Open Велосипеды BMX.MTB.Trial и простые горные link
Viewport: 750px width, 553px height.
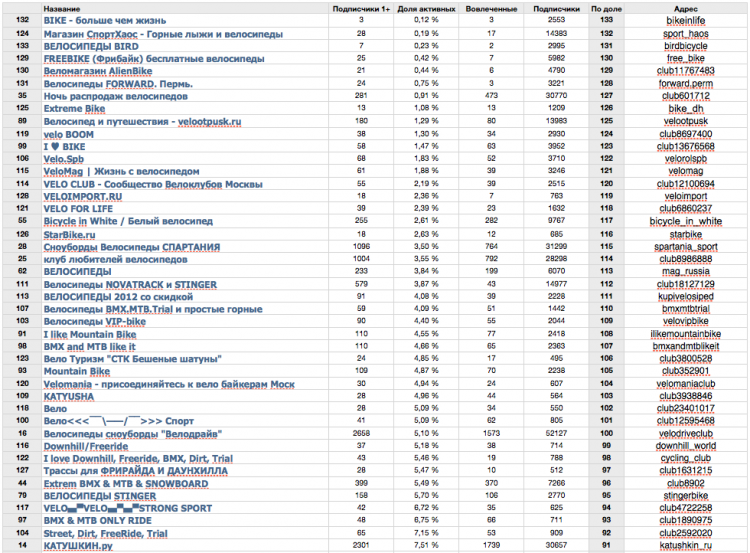153,309
